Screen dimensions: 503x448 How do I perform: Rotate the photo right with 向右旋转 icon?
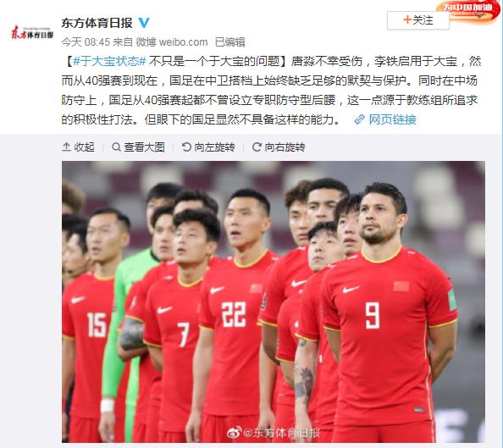point(257,147)
